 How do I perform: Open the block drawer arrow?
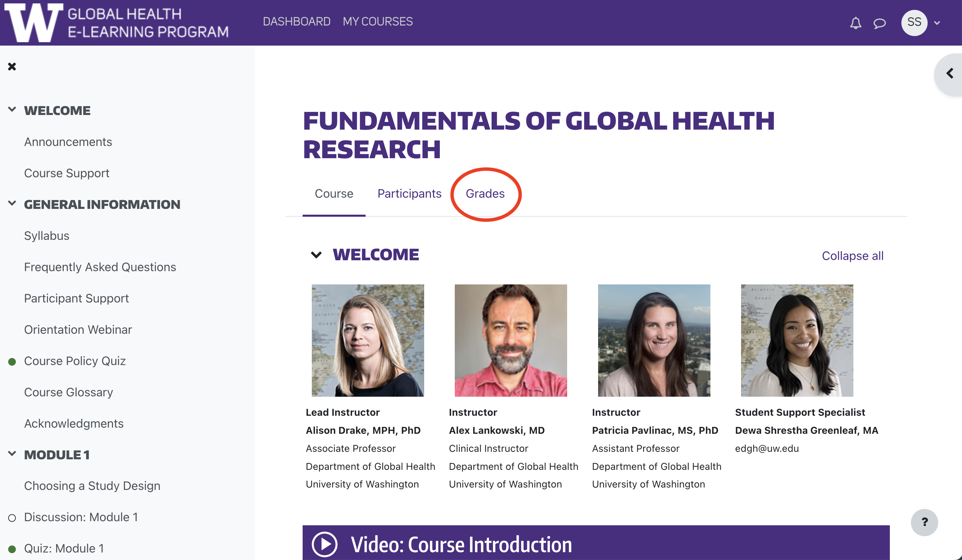click(x=950, y=73)
